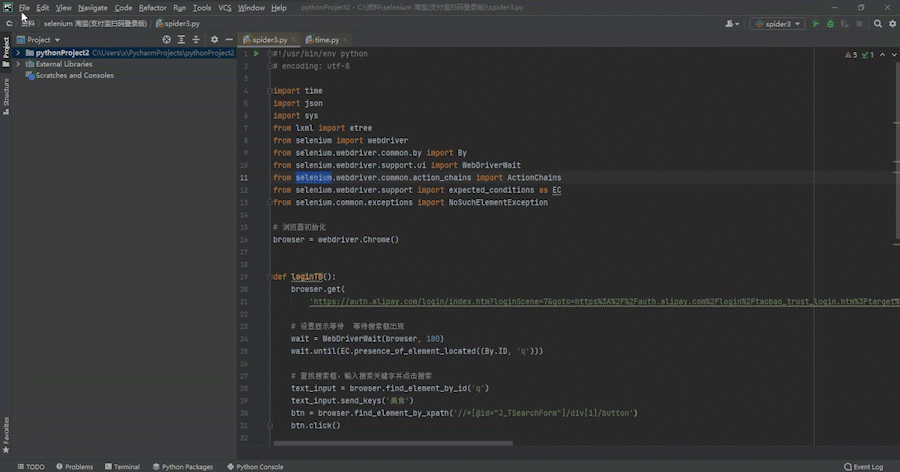The height and width of the screenshot is (472, 900).
Task: Hide the Project tool window
Action: (x=229, y=40)
